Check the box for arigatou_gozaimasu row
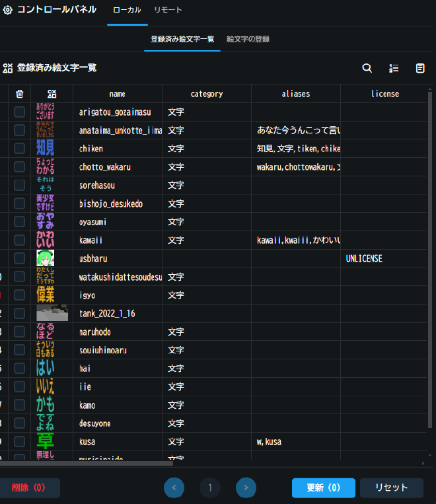The width and height of the screenshot is (436, 504). 20,112
